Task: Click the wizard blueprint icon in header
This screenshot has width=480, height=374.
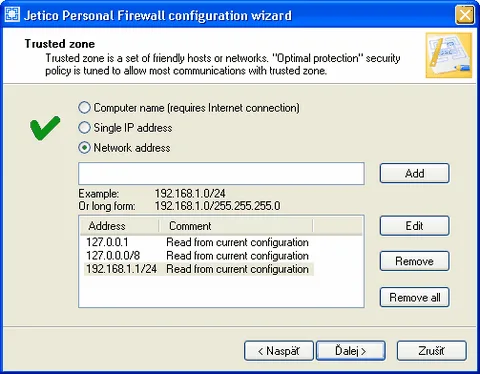Action: point(449,55)
